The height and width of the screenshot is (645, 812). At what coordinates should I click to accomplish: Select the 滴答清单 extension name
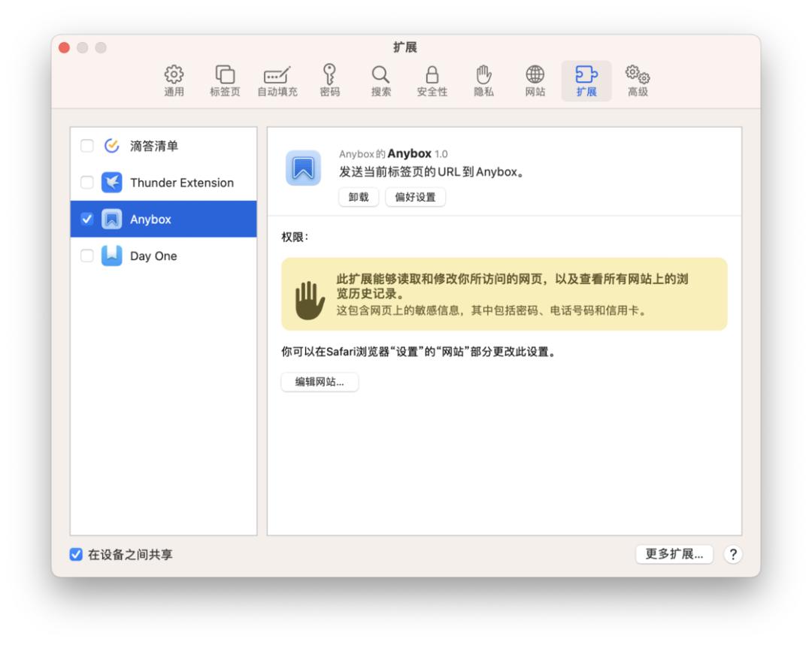(154, 146)
